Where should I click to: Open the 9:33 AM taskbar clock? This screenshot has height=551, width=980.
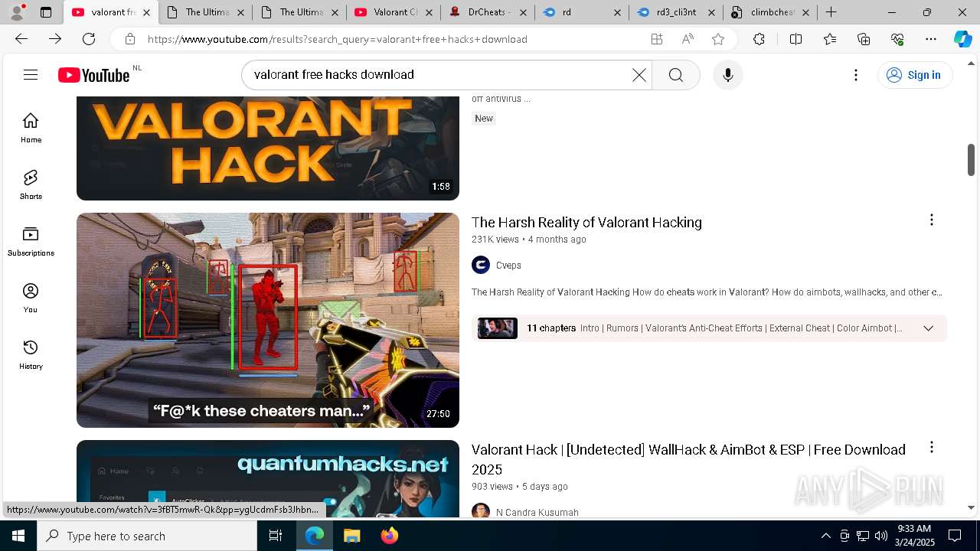[913, 536]
